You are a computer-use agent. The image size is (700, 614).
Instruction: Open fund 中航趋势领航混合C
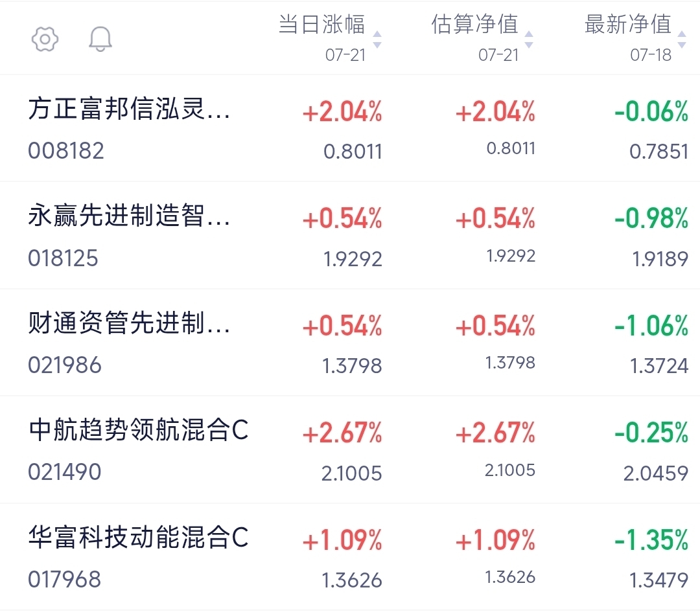tap(139, 430)
